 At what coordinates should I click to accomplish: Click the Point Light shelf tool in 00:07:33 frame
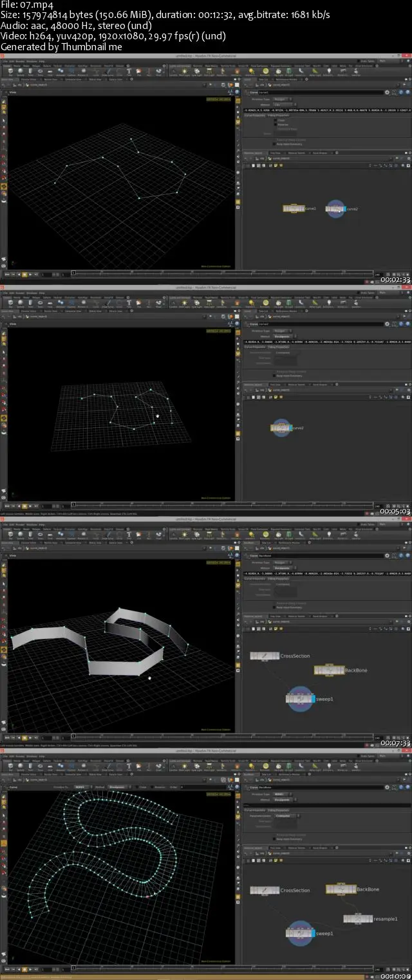click(x=185, y=535)
